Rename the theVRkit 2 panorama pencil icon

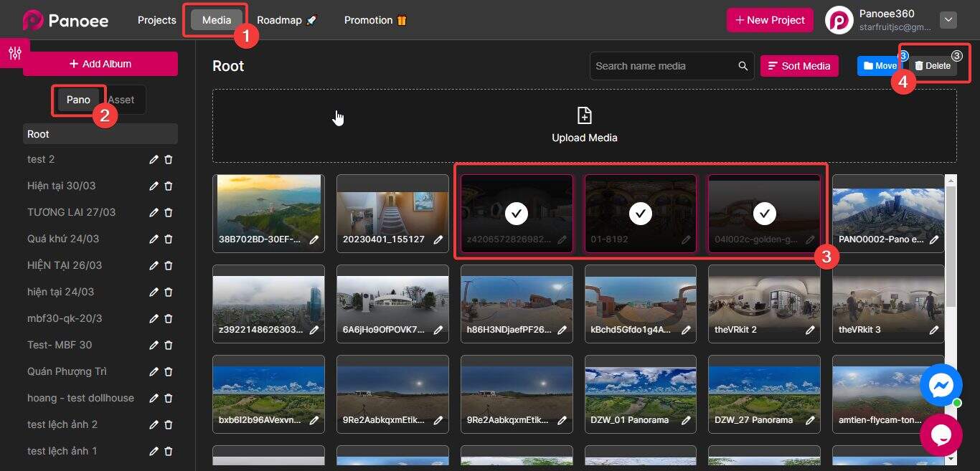pyautogui.click(x=810, y=330)
